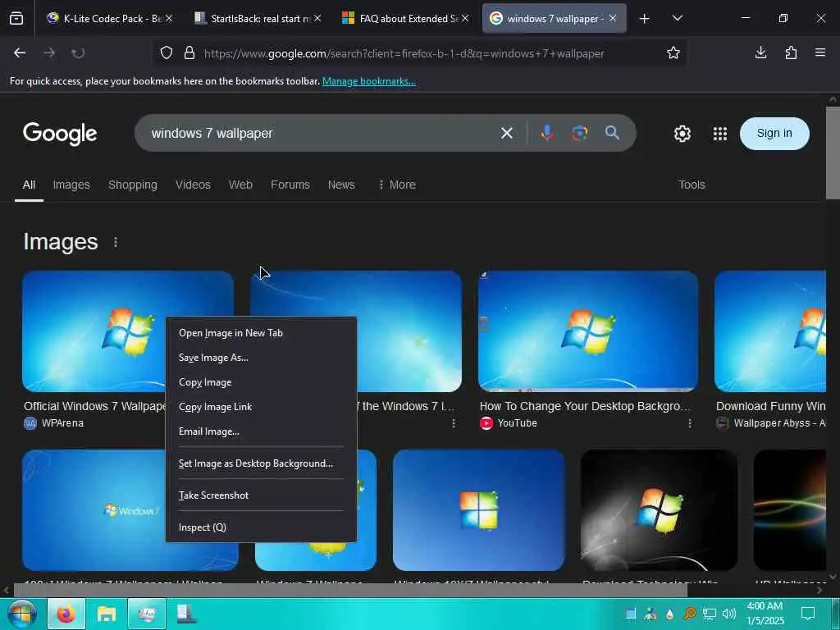Open Firefox View icon in tab bar

point(16,19)
